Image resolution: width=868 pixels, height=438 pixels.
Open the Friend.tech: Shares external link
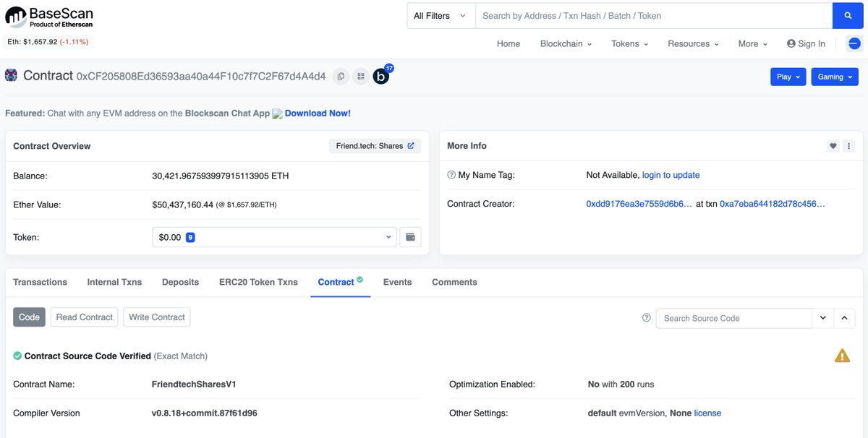click(375, 146)
